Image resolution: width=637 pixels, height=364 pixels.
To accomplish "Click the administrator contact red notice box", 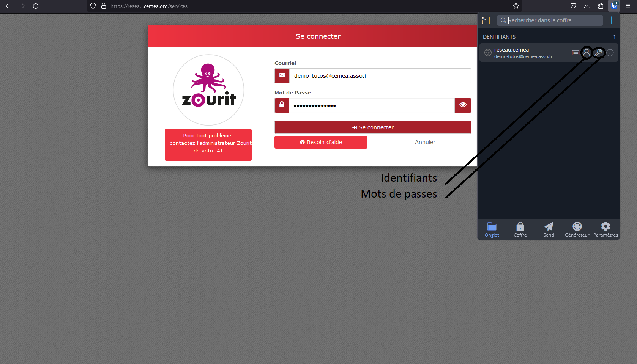I will click(208, 145).
